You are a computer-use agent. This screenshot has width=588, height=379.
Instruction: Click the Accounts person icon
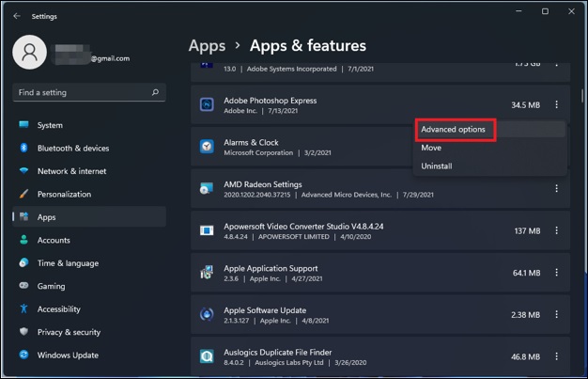click(24, 240)
